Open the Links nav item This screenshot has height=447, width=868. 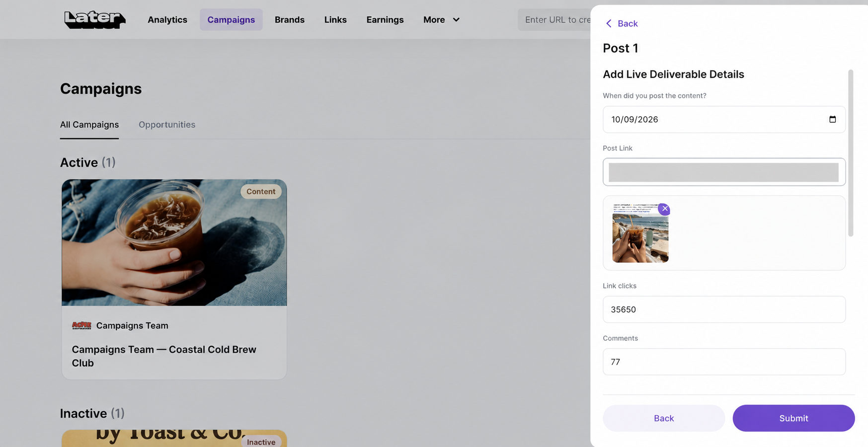(x=335, y=20)
